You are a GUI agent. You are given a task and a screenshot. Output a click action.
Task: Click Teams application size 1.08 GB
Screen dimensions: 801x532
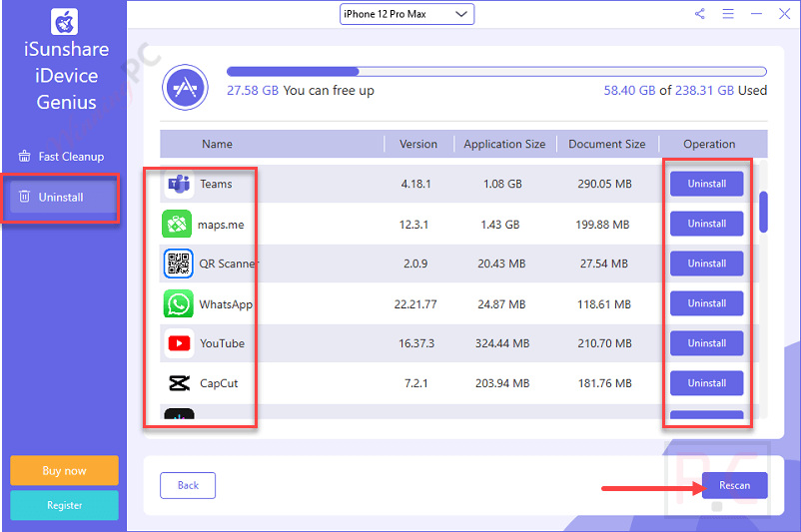(x=502, y=184)
